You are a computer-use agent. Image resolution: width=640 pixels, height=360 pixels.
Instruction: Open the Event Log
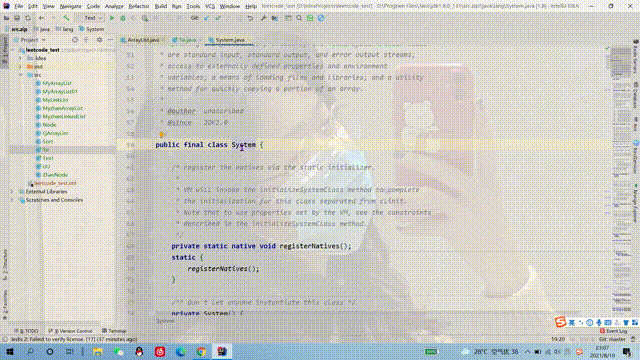[x=613, y=331]
